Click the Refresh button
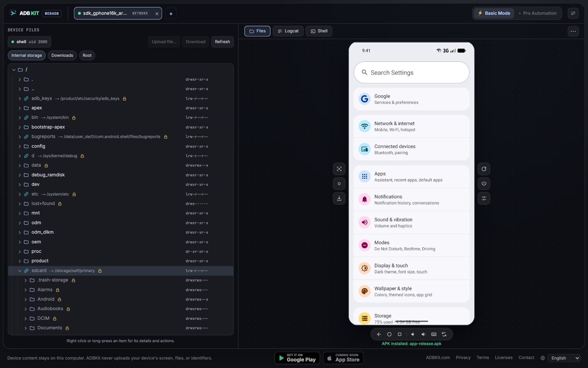Viewport: 588px width, 368px height. pyautogui.click(x=222, y=42)
